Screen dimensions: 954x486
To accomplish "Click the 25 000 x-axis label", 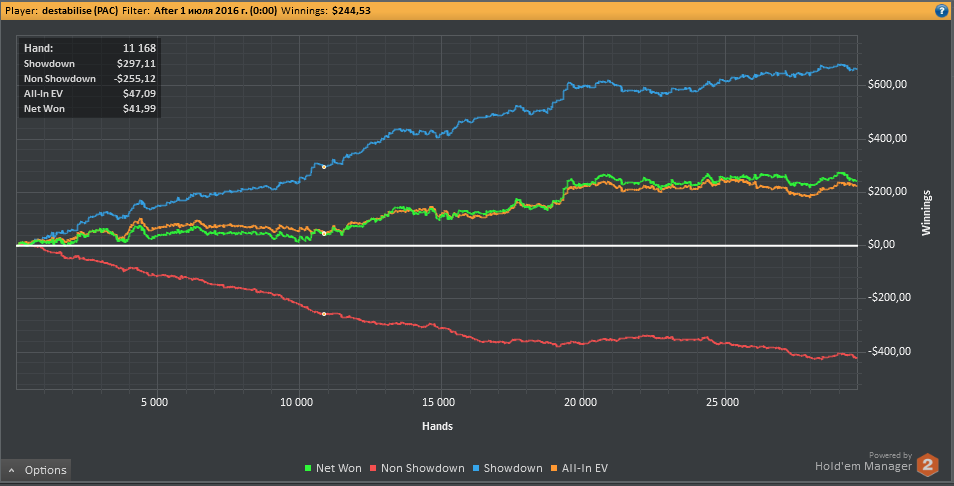I will [x=724, y=402].
